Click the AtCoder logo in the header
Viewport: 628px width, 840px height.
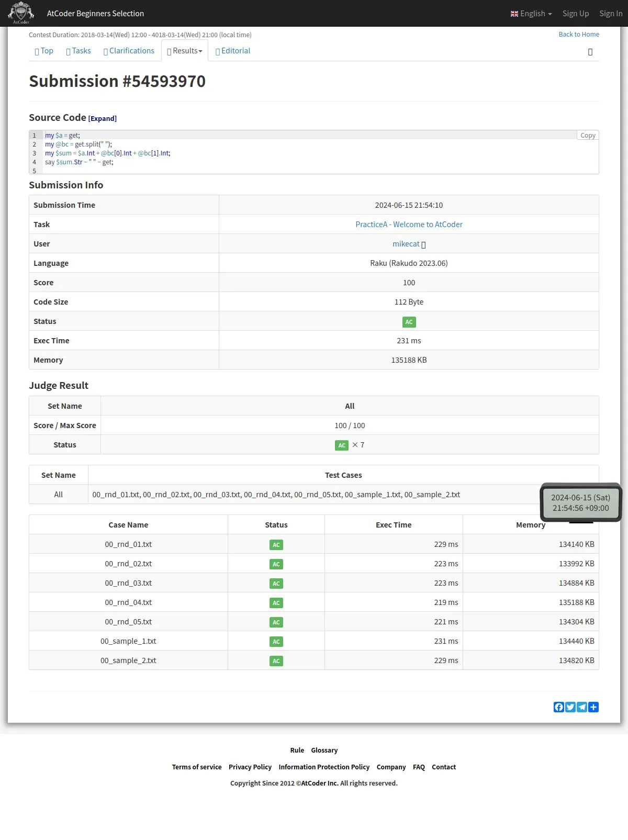[21, 13]
